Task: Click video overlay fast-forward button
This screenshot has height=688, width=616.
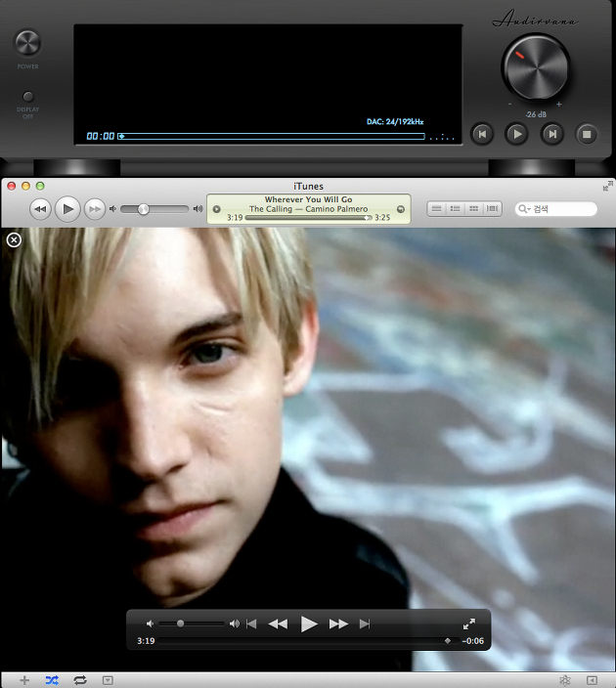Action: [338, 623]
